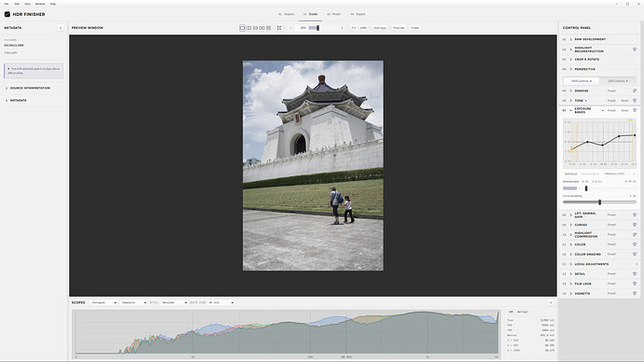Click the preview zoom slider handle
Image resolution: width=644 pixels, height=362 pixels.
318,28
